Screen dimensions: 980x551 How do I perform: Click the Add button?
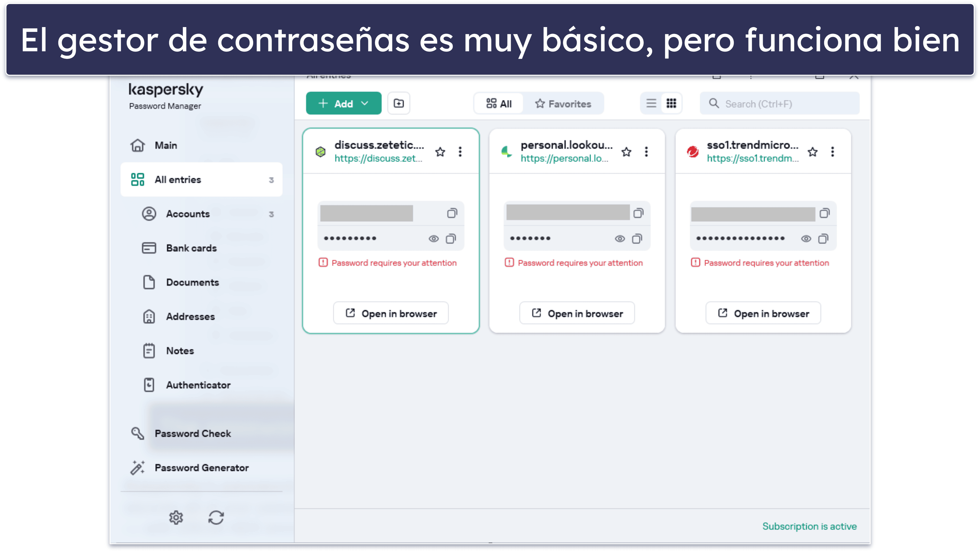pos(343,103)
